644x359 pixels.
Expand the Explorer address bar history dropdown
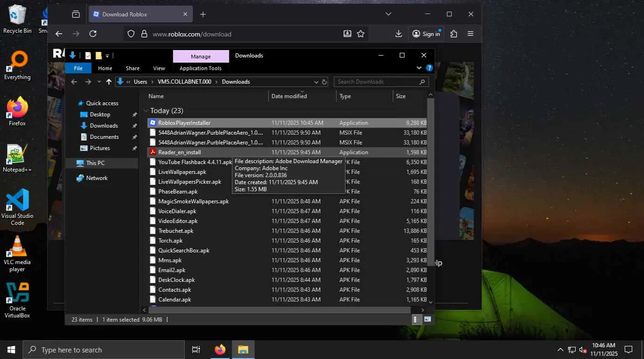[316, 82]
